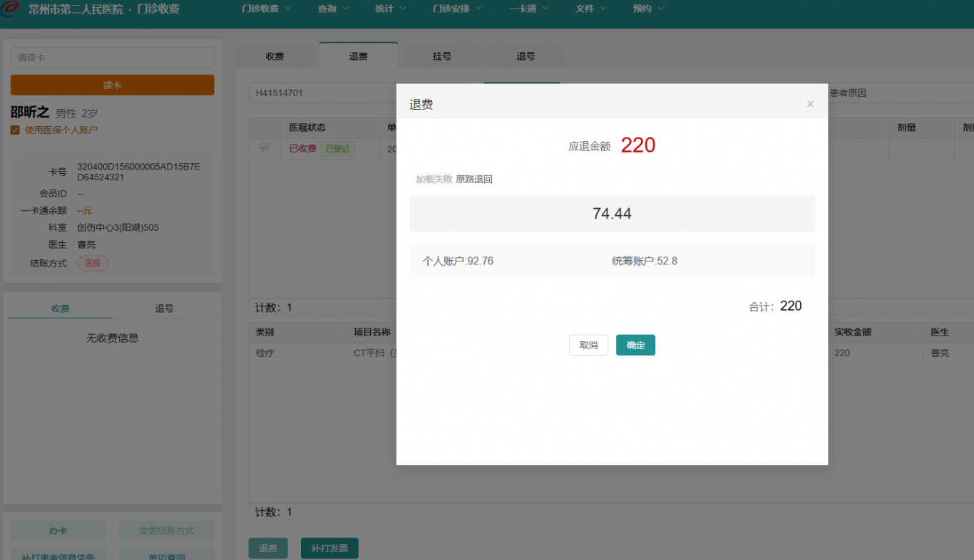The width and height of the screenshot is (974, 560).
Task: Close the 退费 refund dialog
Action: tap(810, 104)
